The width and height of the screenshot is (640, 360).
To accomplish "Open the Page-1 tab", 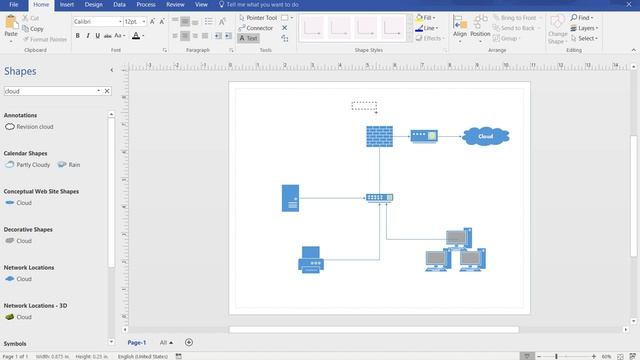I will point(137,342).
